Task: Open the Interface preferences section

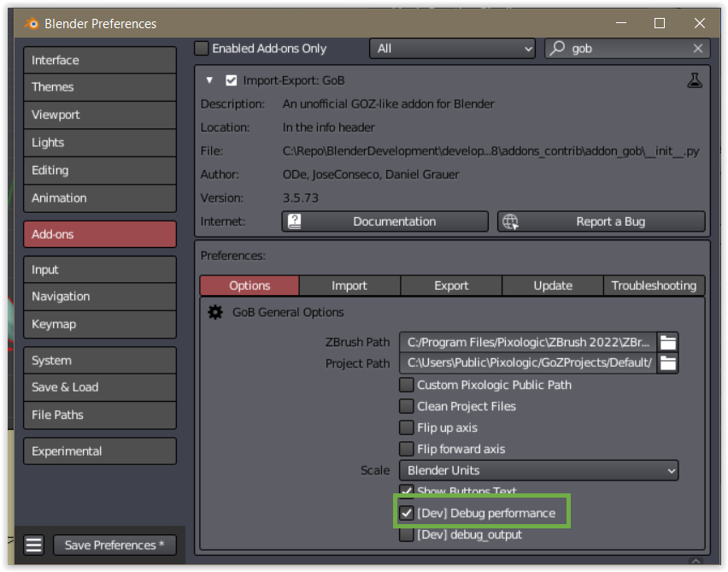Action: pyautogui.click(x=100, y=60)
